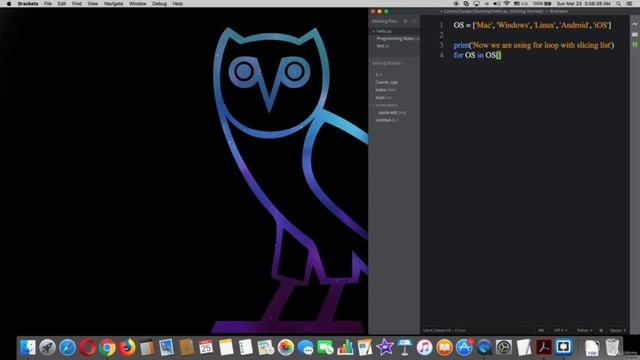
Task: Click the split view icon in the sidebar
Action: click(414, 21)
